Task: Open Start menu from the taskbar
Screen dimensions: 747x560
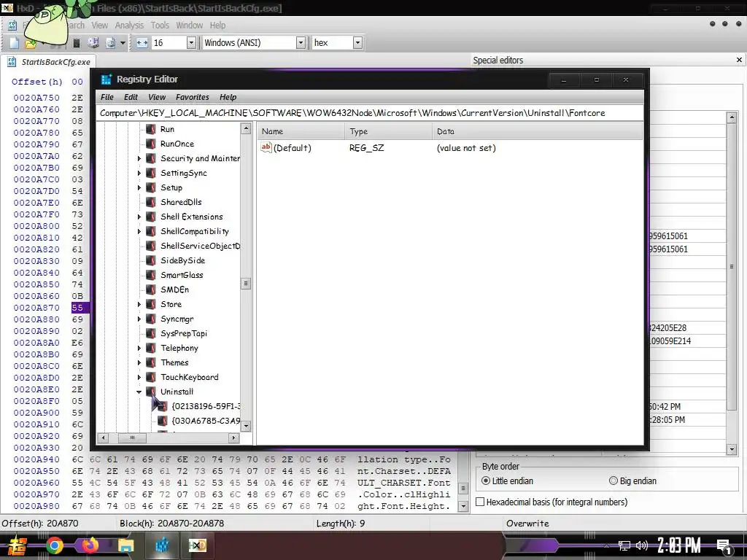Action: tap(16, 545)
